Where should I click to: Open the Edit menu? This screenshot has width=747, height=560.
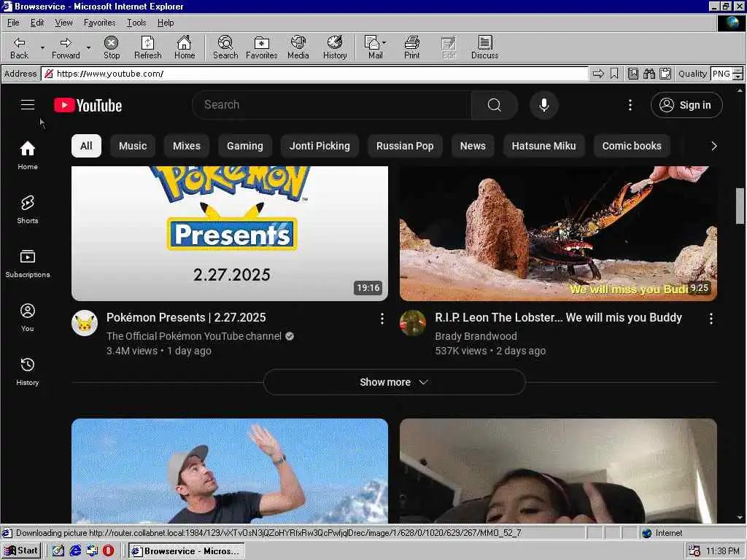click(x=37, y=23)
